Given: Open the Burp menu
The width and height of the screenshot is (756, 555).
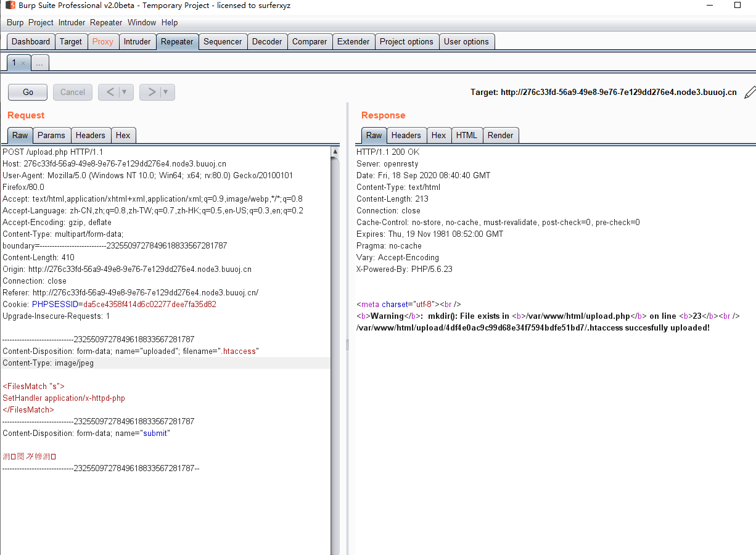Looking at the screenshot, I should (x=15, y=22).
